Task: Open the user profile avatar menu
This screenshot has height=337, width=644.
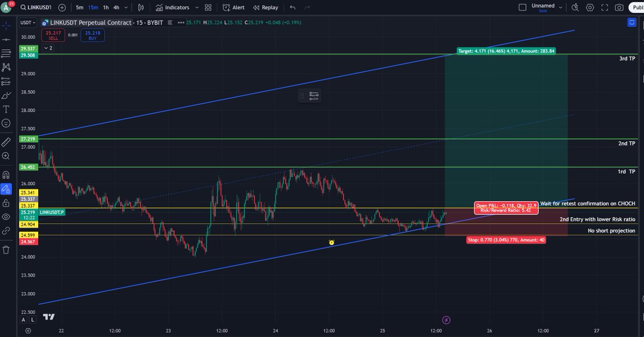Action: point(6,7)
